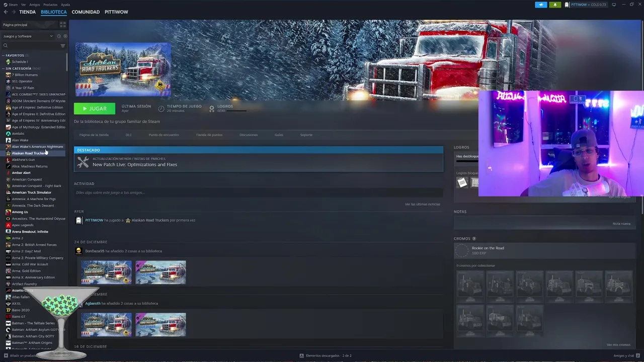This screenshot has width=644, height=362.
Task: Click the Among Us game icon
Action: pyautogui.click(x=8, y=212)
